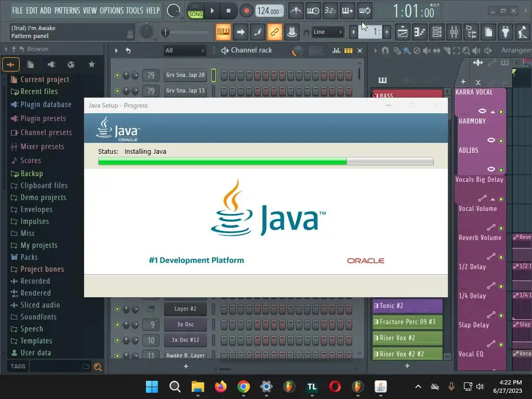Click the Play button in transport

(x=212, y=11)
